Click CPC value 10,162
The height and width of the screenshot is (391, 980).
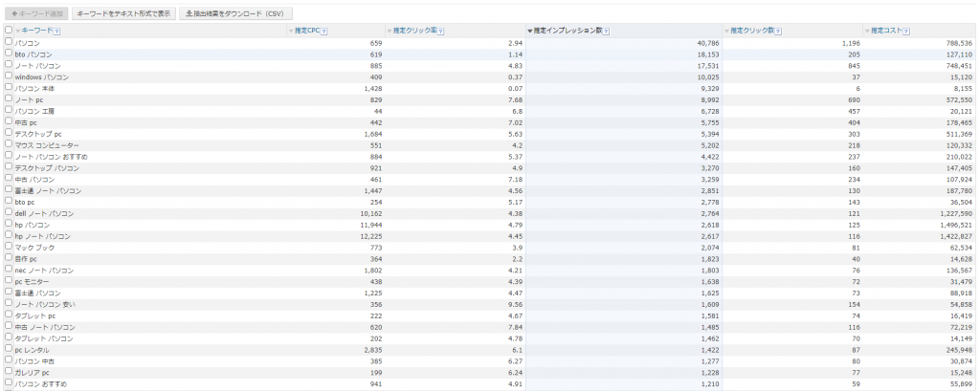click(x=372, y=213)
